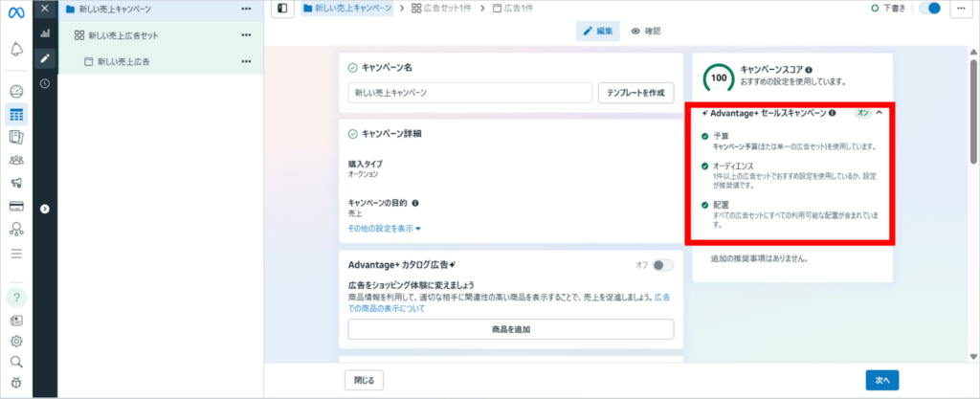Go to the 広告セット1件 breadcrumb

(x=444, y=9)
